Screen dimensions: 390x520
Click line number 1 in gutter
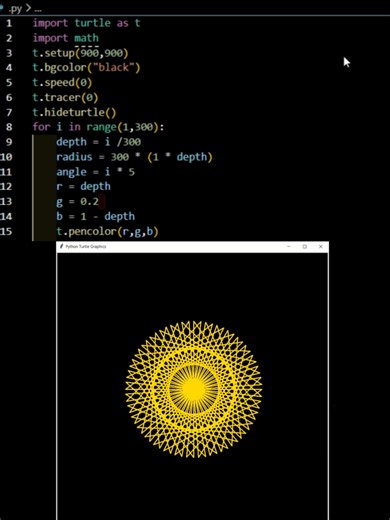click(9, 23)
